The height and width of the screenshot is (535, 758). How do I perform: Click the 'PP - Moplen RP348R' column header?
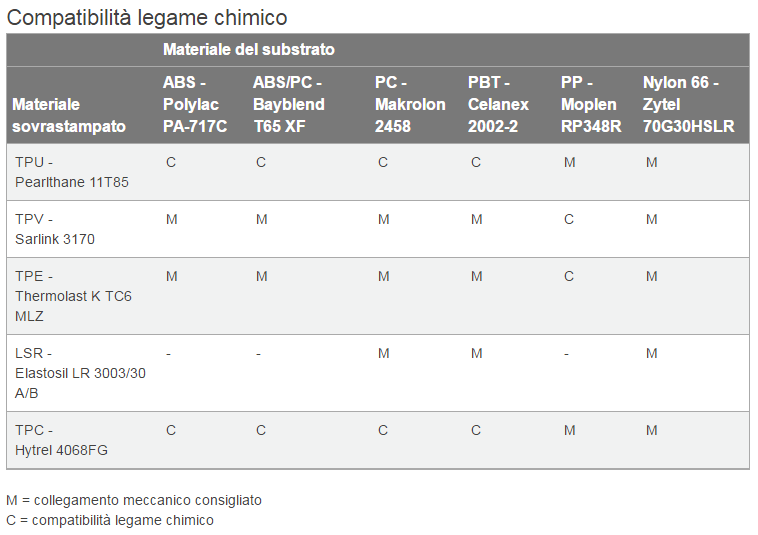click(591, 105)
